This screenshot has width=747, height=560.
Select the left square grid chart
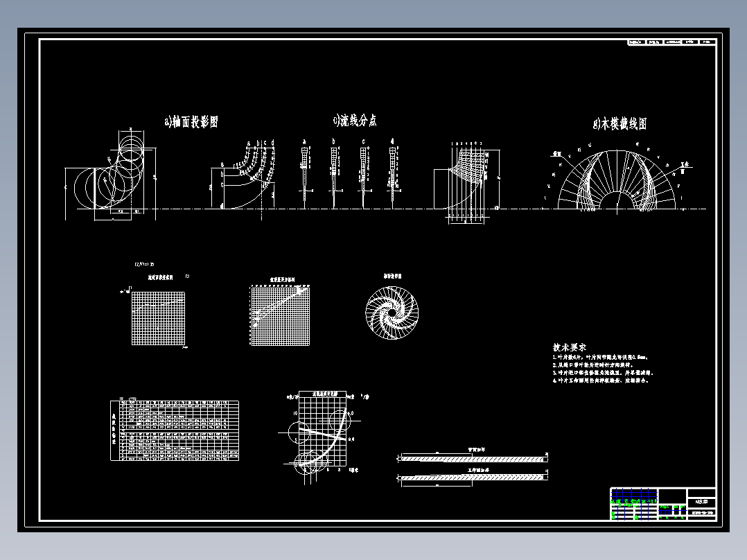click(x=158, y=318)
